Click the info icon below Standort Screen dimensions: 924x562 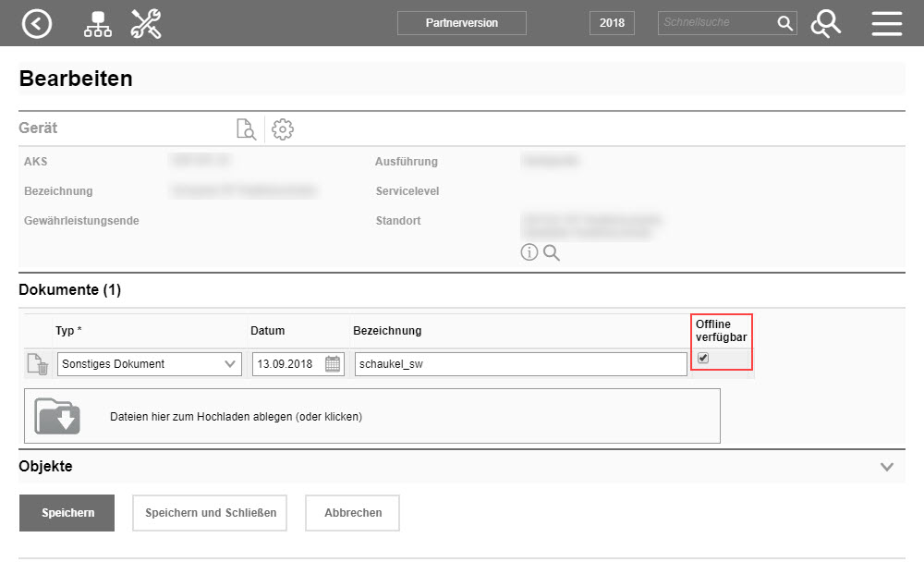click(529, 251)
